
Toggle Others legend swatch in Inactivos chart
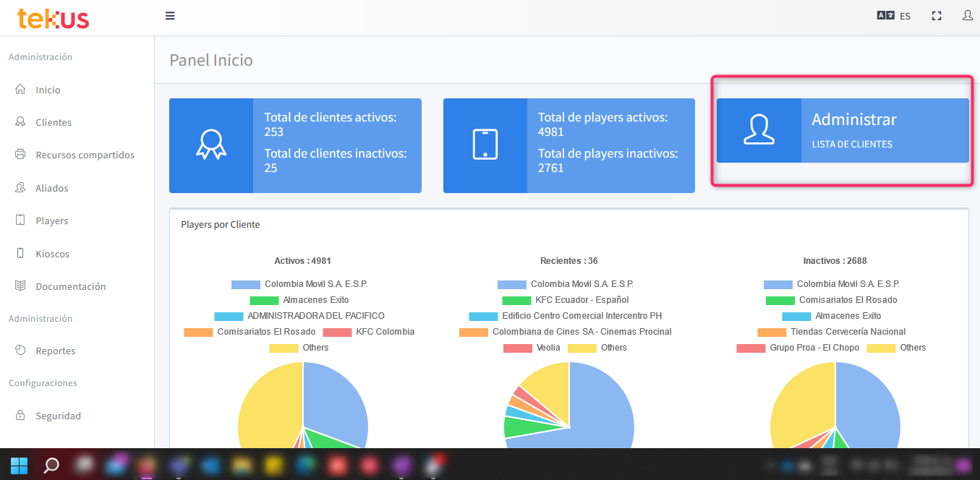click(x=881, y=348)
